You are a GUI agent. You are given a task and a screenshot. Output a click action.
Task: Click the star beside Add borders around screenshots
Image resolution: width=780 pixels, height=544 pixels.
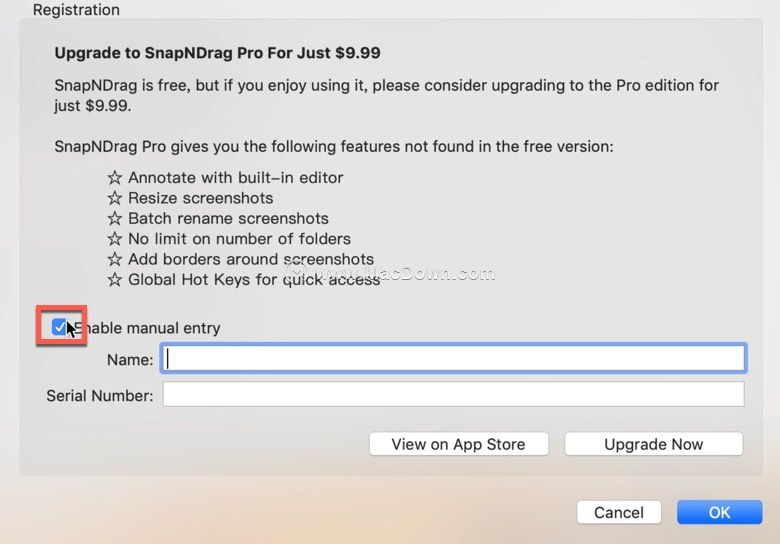(115, 259)
